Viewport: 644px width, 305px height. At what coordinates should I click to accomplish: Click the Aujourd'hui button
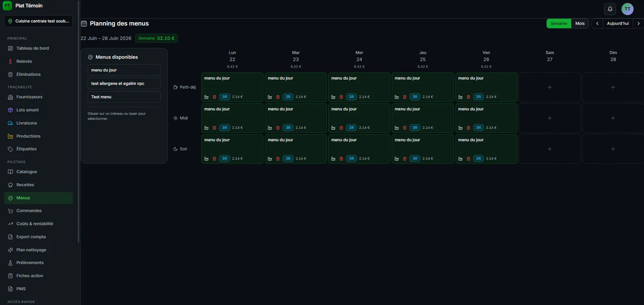tap(618, 23)
